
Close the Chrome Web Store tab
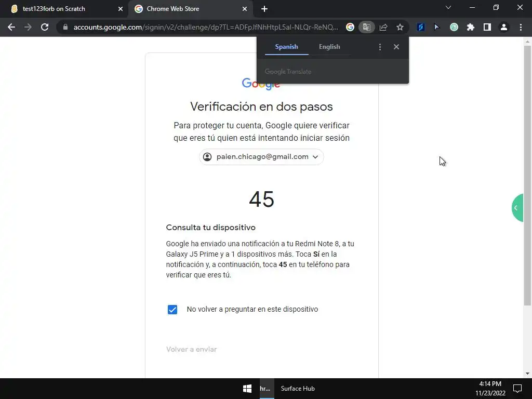[x=245, y=9]
